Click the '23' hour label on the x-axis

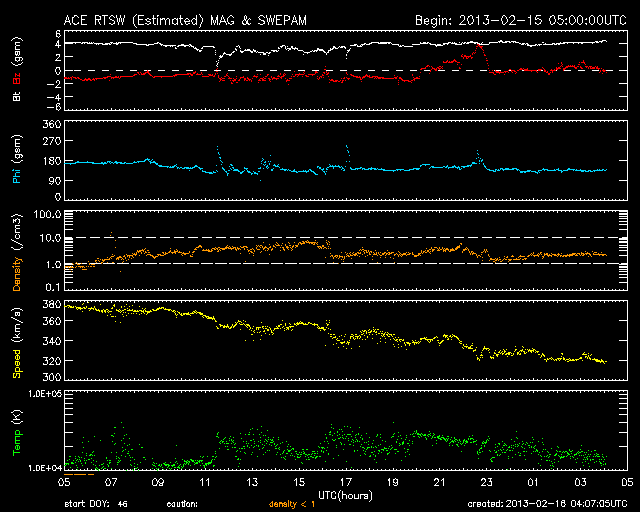[487, 482]
